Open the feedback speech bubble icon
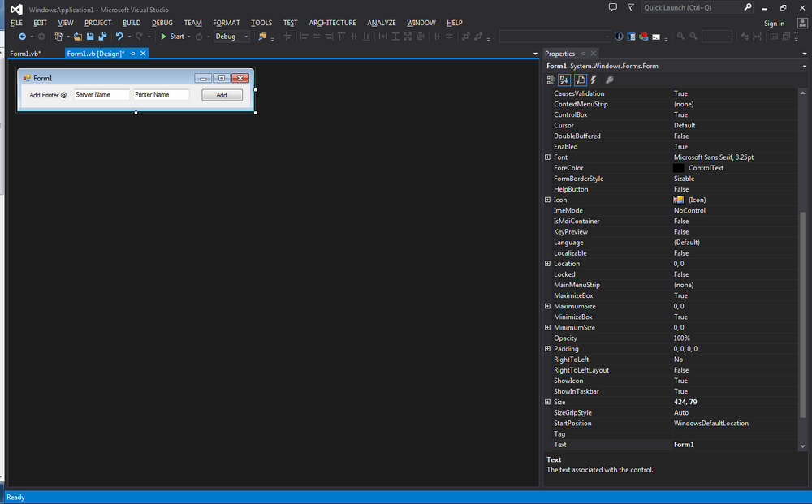 [x=612, y=7]
